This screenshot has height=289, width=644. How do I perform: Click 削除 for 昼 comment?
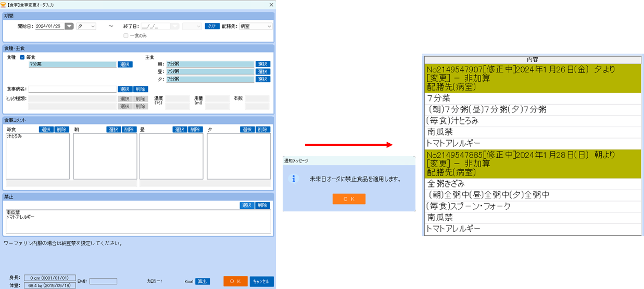tap(196, 129)
